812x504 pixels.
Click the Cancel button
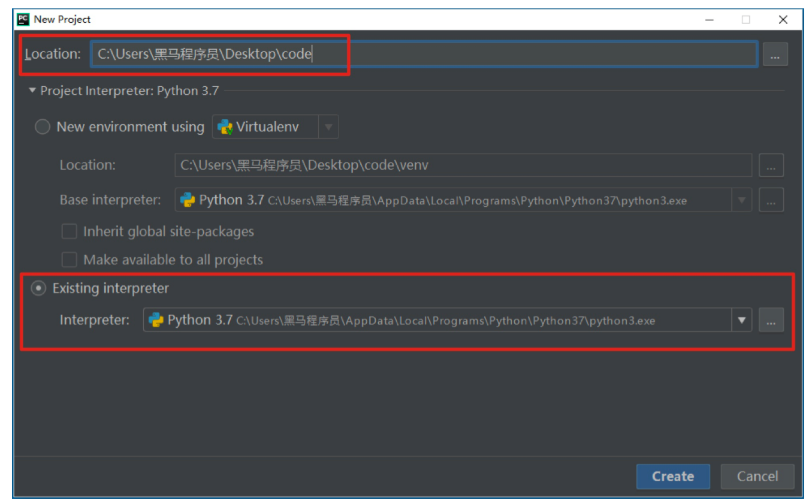click(x=757, y=476)
